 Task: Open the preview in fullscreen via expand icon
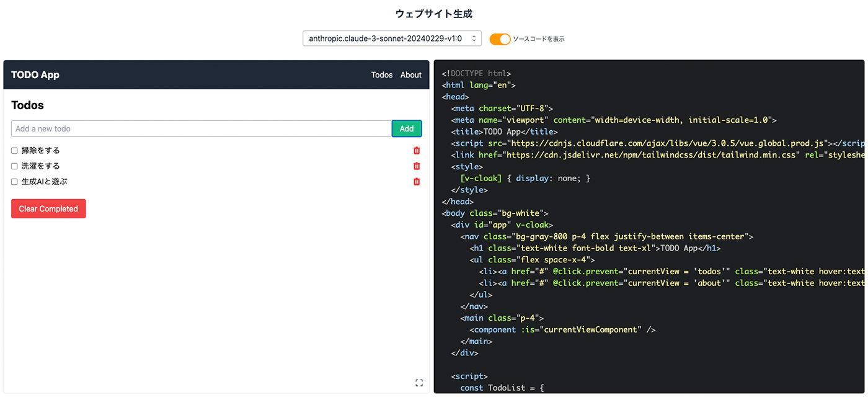(x=419, y=383)
